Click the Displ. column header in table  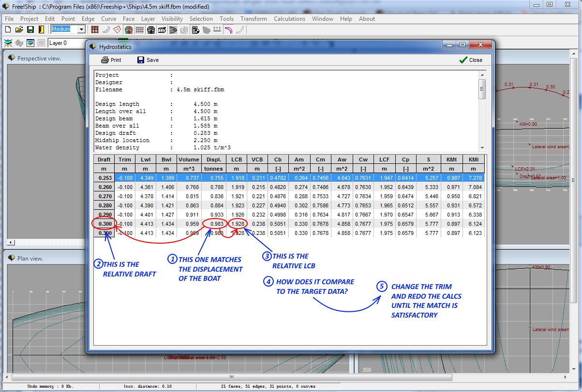pos(213,160)
